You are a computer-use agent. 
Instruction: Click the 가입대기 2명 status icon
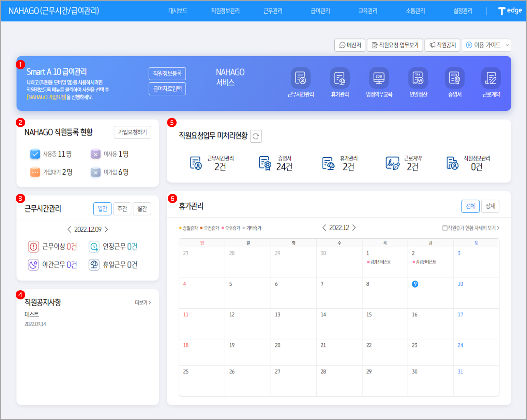35,172
